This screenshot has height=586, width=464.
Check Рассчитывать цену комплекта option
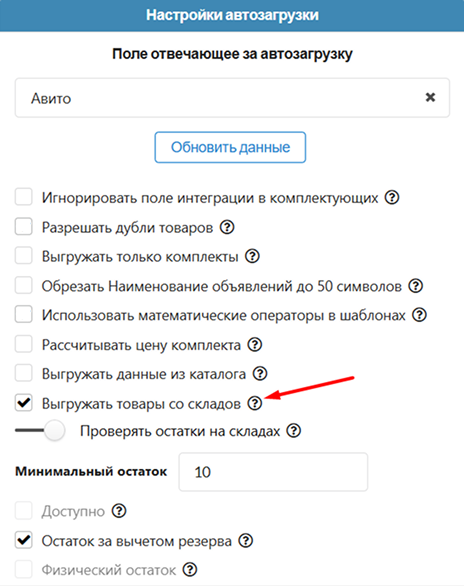[x=24, y=345]
